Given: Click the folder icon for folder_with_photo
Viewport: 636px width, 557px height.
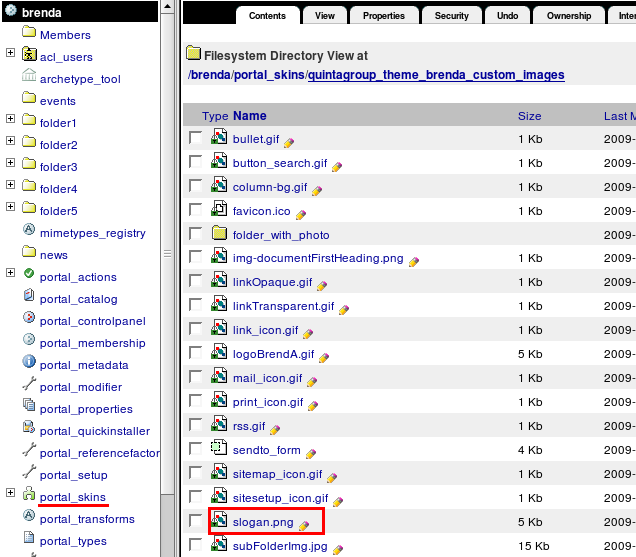Looking at the screenshot, I should (220, 234).
